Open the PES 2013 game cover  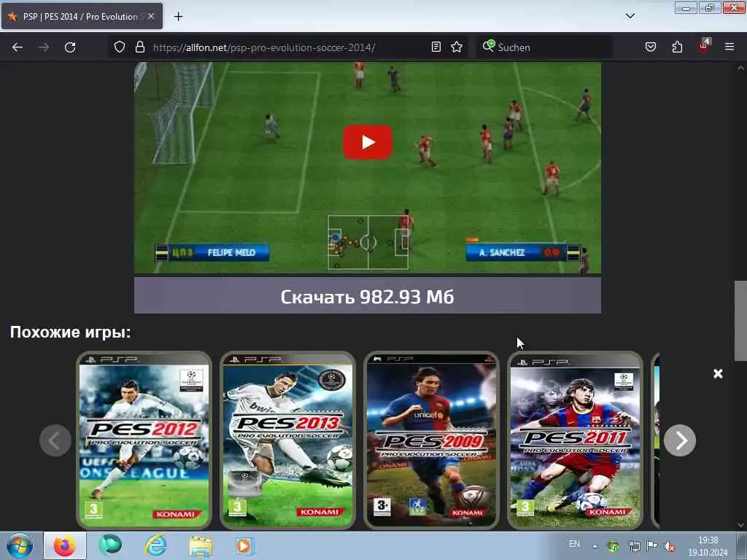tap(287, 440)
